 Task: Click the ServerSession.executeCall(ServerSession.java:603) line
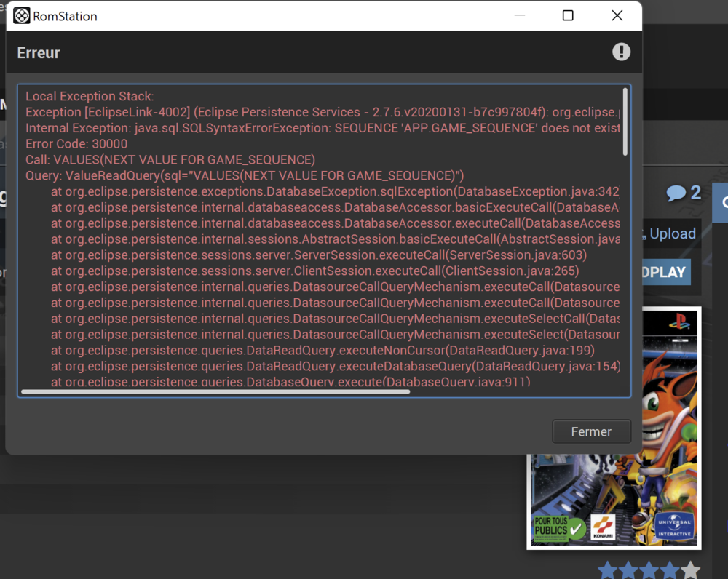click(x=319, y=255)
